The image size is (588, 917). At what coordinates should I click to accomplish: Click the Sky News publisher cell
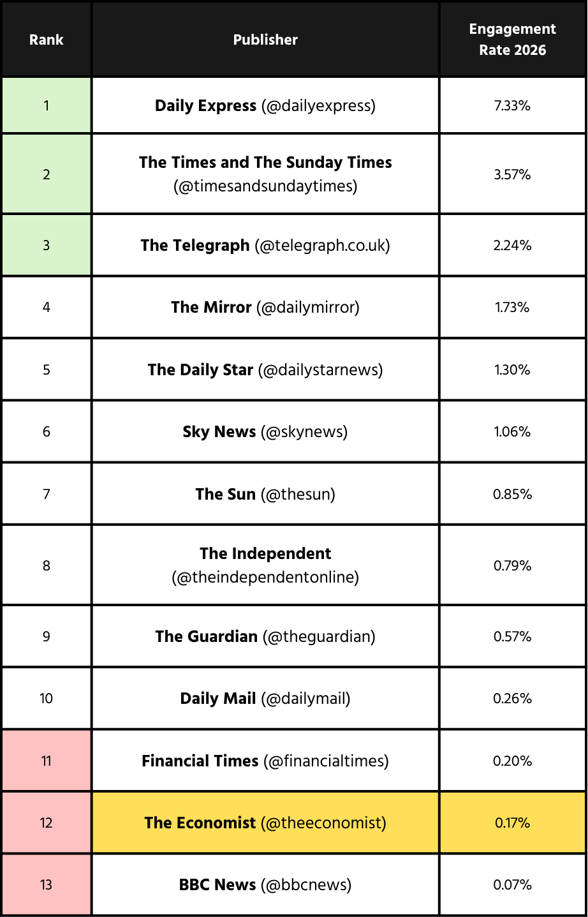(x=265, y=432)
